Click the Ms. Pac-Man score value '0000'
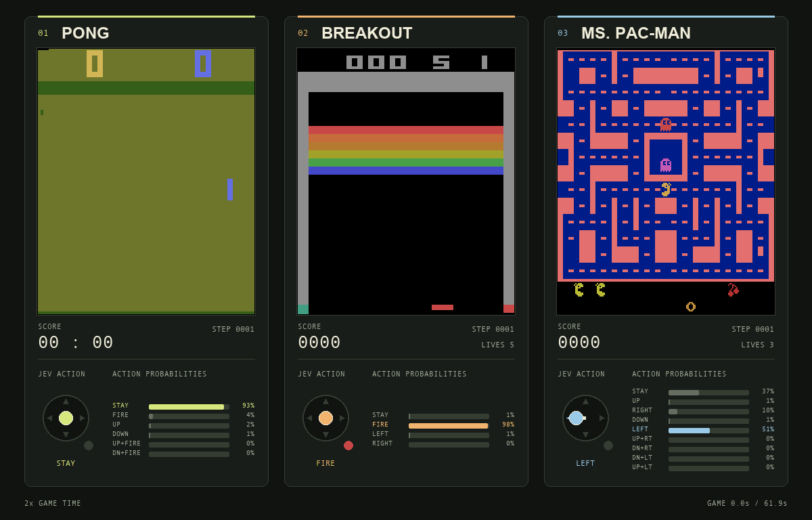This screenshot has height=520, width=812. pyautogui.click(x=579, y=343)
